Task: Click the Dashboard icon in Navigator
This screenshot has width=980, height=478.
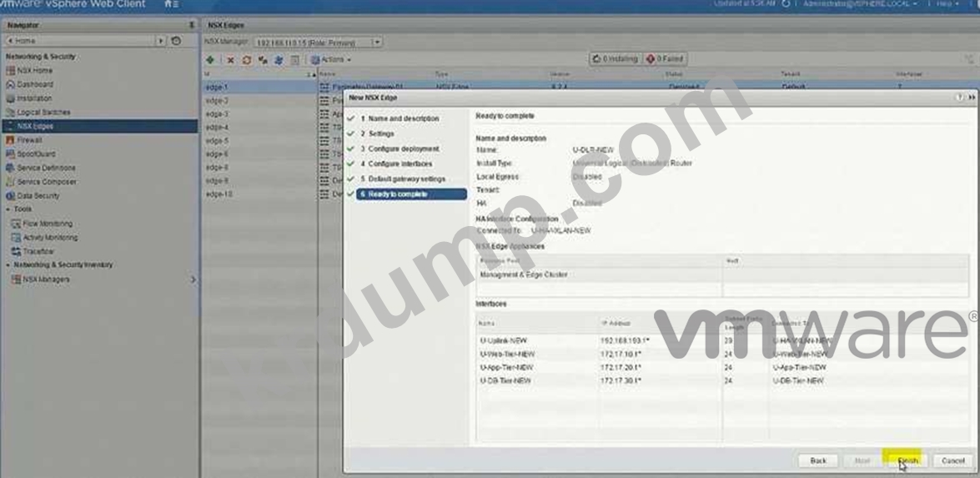Action: click(10, 84)
